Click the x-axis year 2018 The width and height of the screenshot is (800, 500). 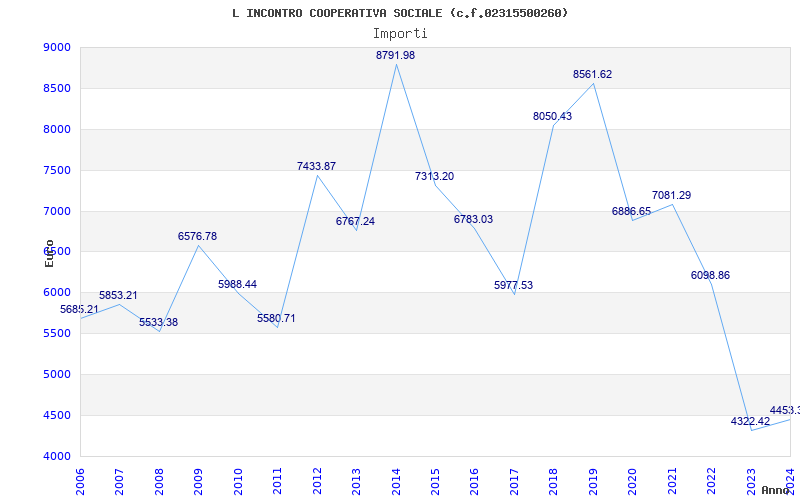[x=554, y=481]
